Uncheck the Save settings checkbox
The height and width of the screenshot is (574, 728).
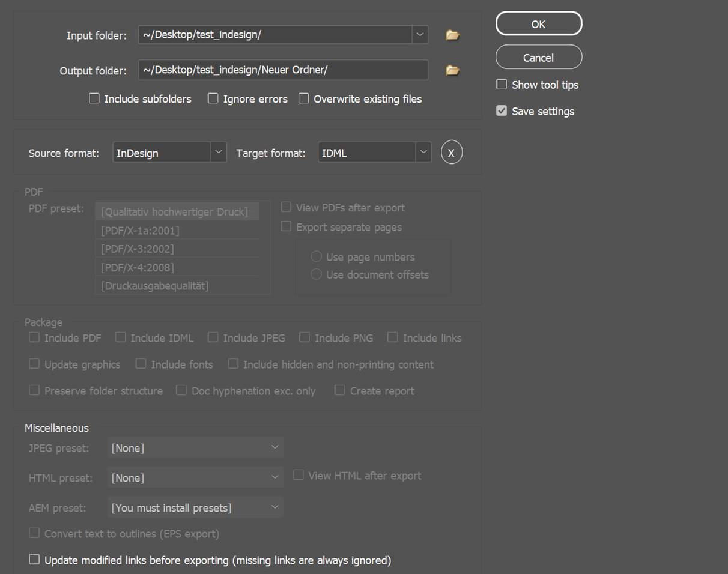(x=502, y=111)
